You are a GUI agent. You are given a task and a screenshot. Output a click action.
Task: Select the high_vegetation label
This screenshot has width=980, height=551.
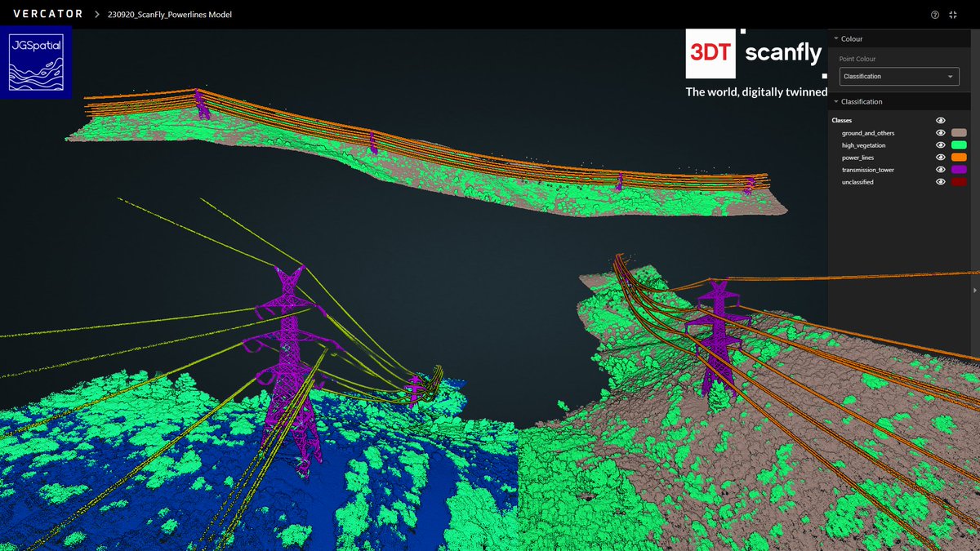point(864,145)
